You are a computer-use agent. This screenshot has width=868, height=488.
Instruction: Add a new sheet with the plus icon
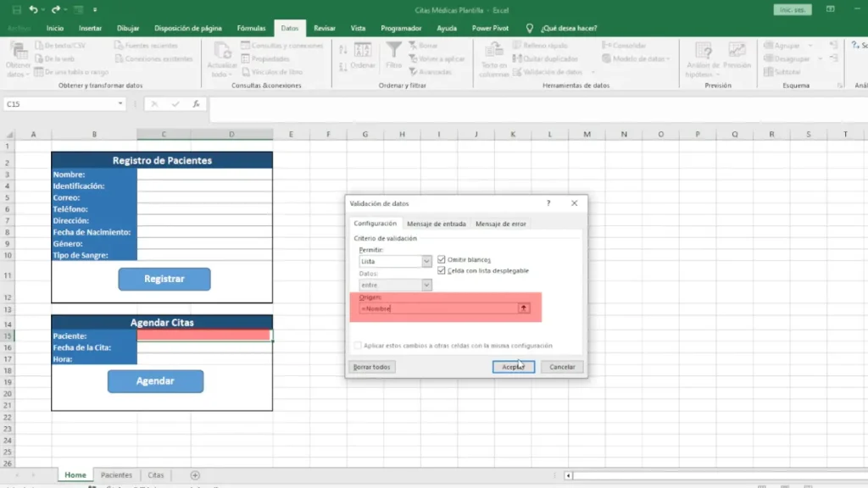point(195,475)
